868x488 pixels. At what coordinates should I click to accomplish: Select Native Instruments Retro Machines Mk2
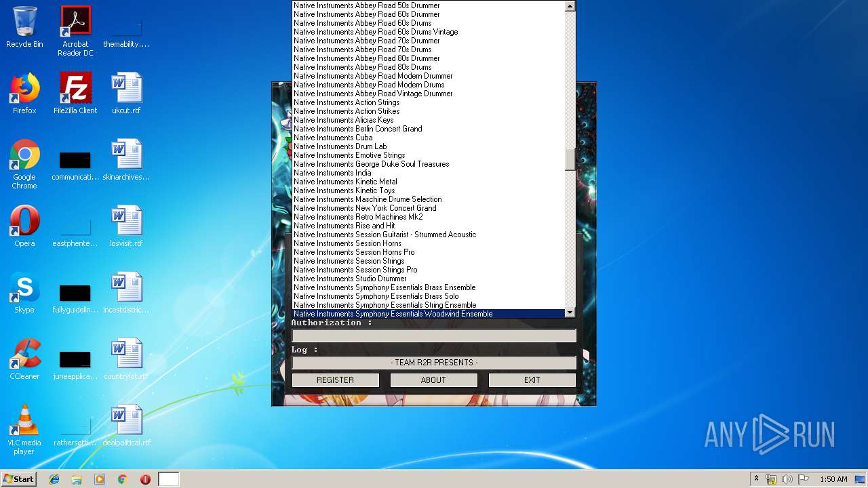(x=428, y=217)
